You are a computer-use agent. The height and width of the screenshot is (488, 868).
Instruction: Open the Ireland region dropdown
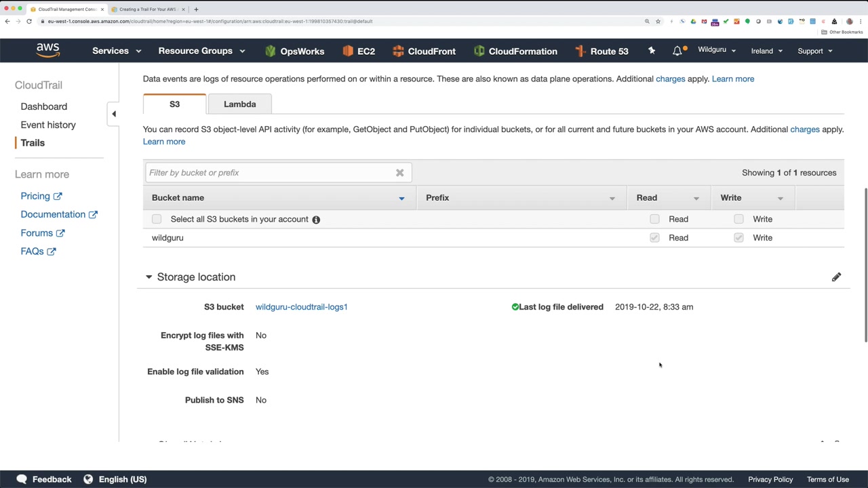[766, 51]
